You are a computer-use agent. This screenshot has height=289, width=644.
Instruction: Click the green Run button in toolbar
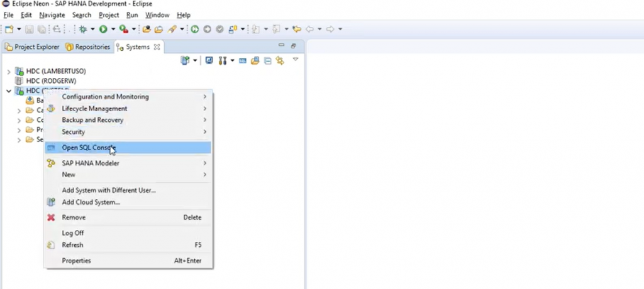[103, 29]
